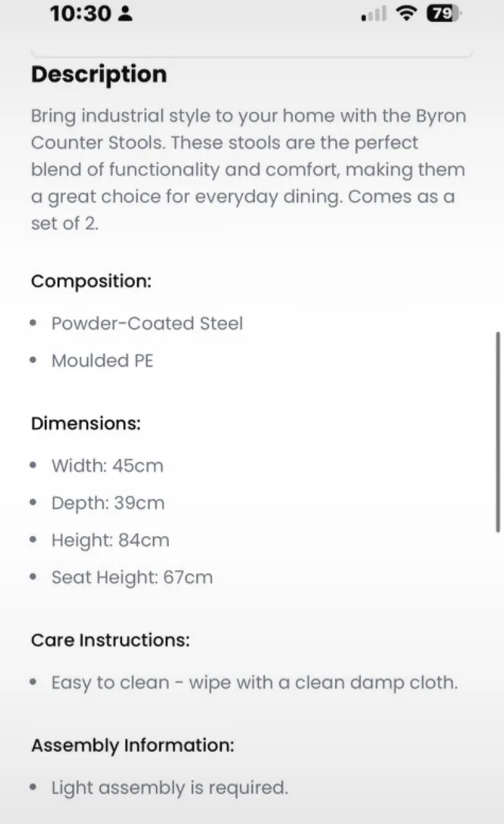Screen dimensions: 504x824
Task: Click the Width: 45cm entry
Action: (107, 466)
